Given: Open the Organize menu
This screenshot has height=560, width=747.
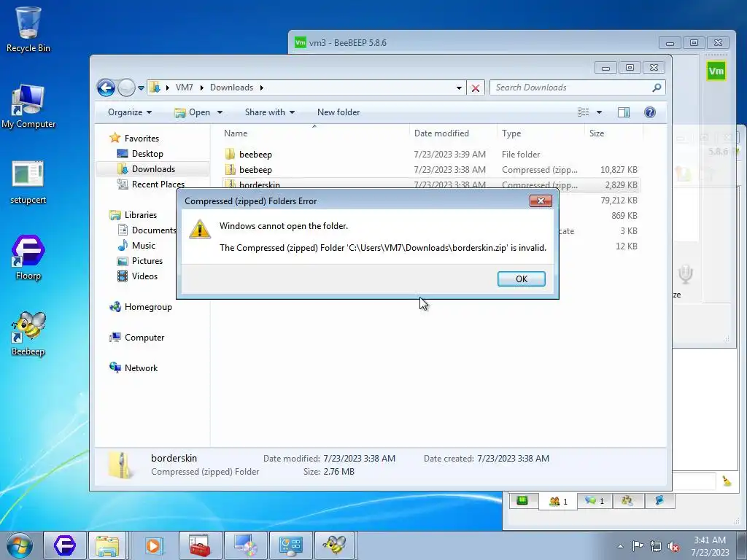Looking at the screenshot, I should [130, 112].
